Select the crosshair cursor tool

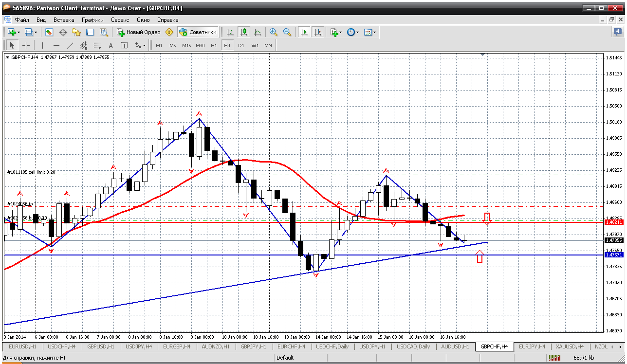click(x=26, y=45)
